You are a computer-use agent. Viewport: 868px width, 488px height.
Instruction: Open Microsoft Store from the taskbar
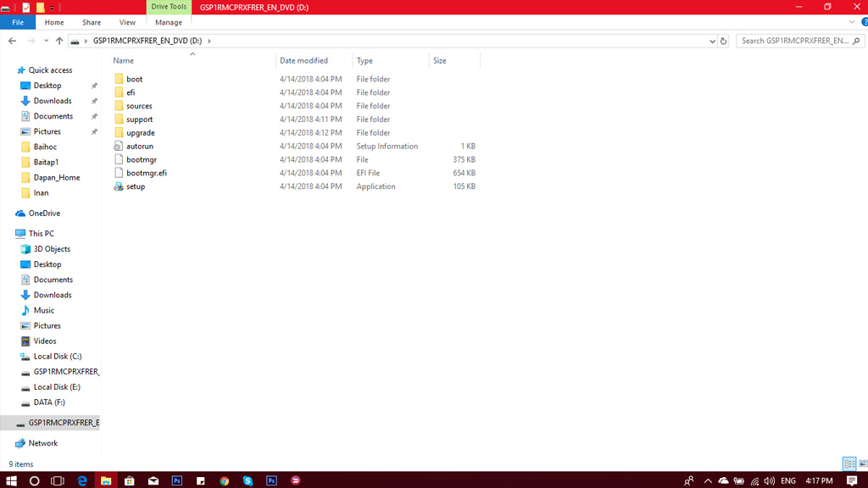point(130,481)
